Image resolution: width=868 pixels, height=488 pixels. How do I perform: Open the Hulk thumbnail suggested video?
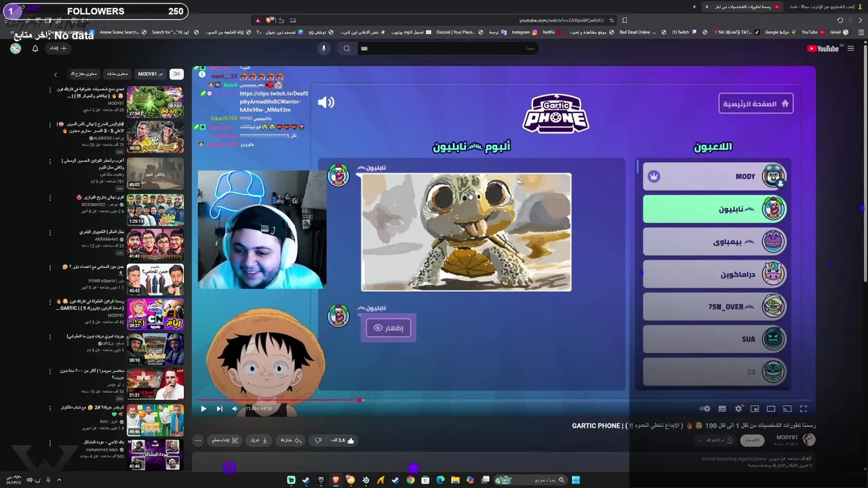coord(155,102)
